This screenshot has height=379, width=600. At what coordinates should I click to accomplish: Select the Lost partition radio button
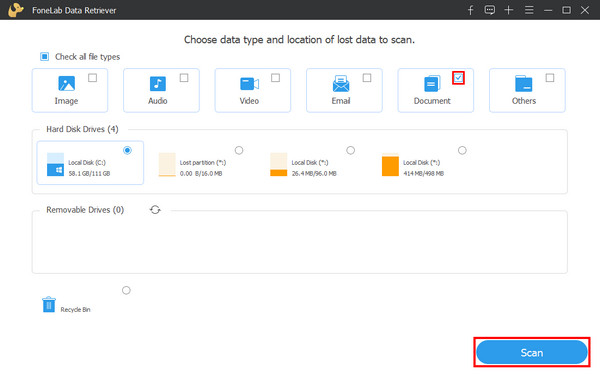(239, 150)
